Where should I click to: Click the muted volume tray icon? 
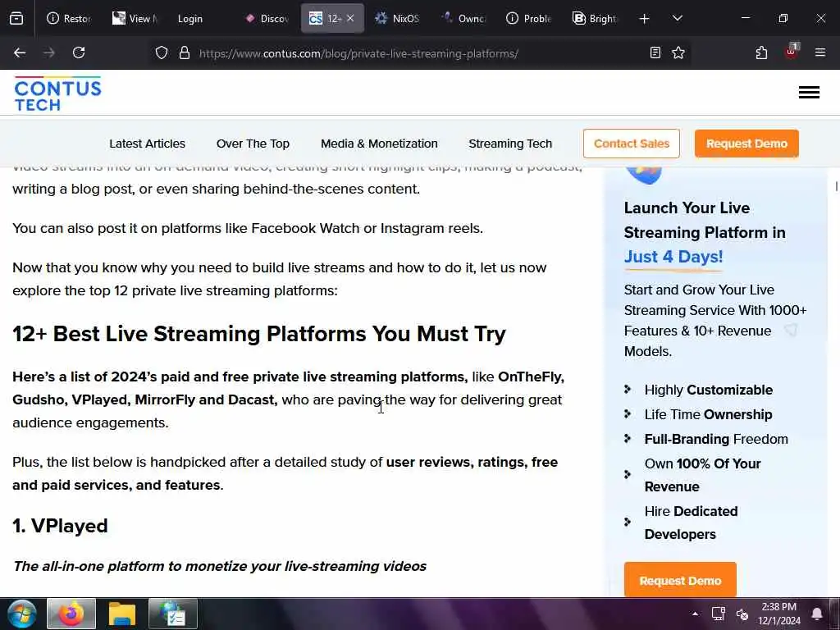point(742,614)
